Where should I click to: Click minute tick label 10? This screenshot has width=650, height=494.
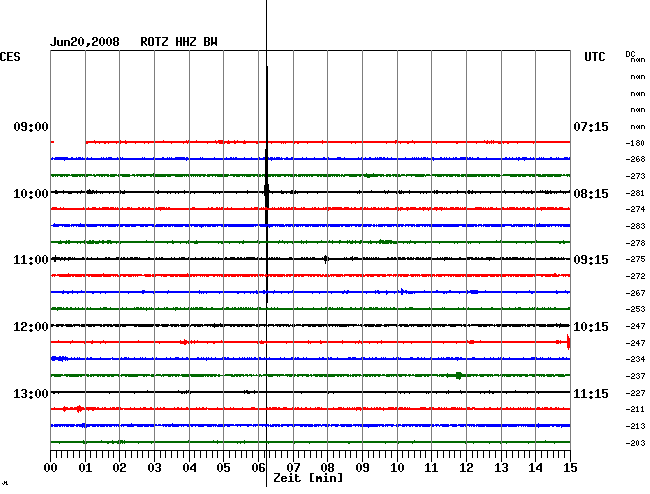[397, 468]
